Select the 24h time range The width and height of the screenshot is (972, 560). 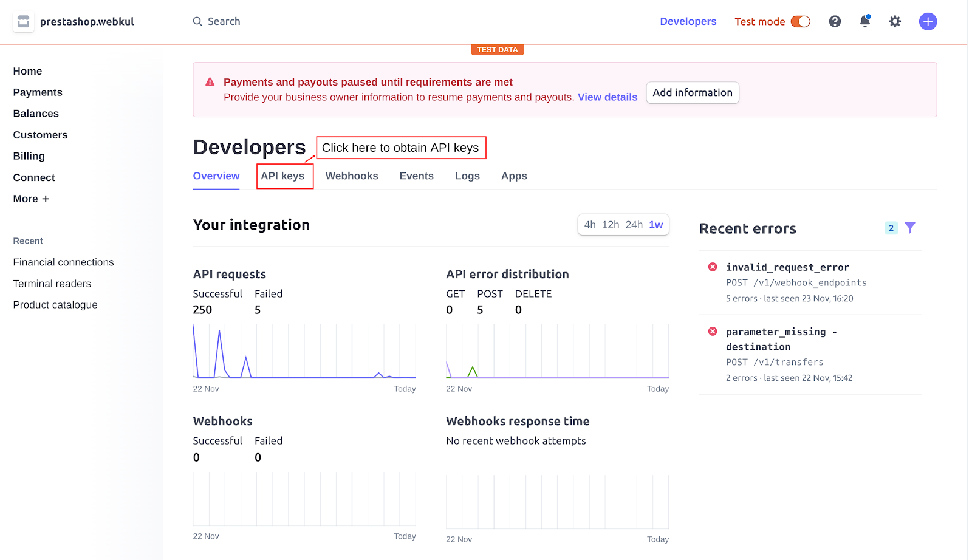point(634,225)
